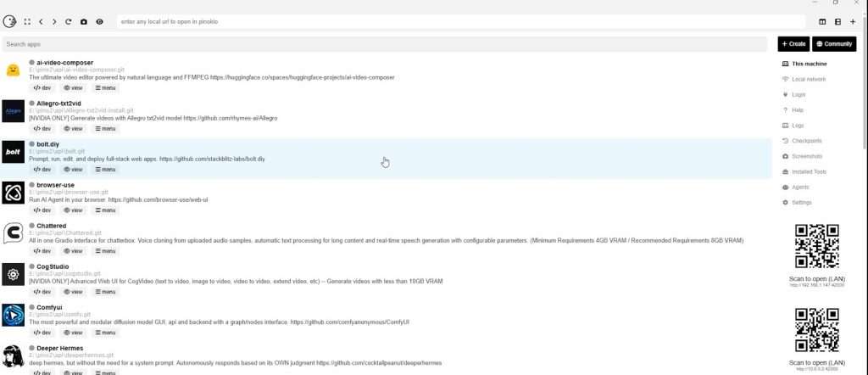
Task: Open view for Allegro-txt2vid
Action: coord(73,128)
